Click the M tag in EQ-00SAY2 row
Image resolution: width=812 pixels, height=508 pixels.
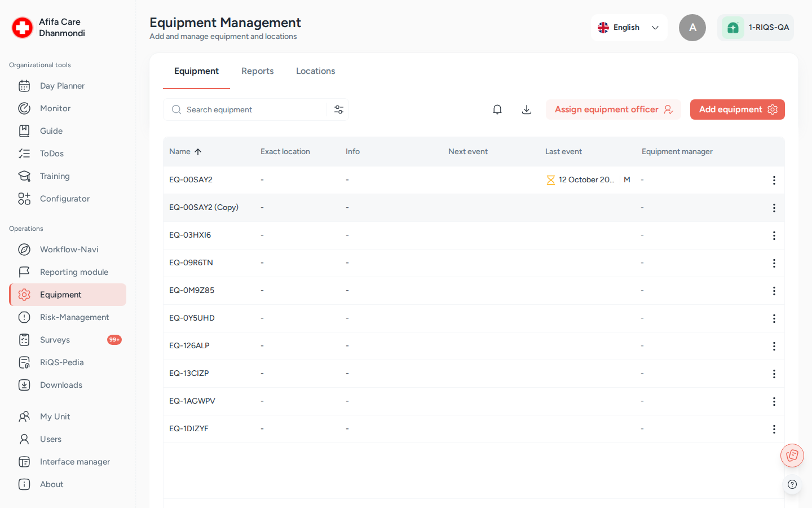tap(627, 179)
